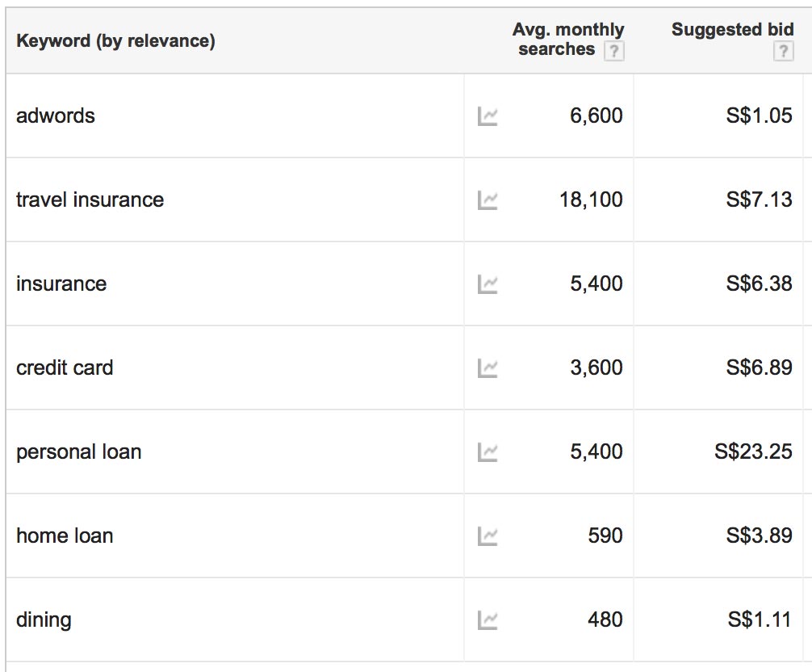Sort by Keyword (by relevance) header
The image size is (812, 672).
click(x=115, y=40)
